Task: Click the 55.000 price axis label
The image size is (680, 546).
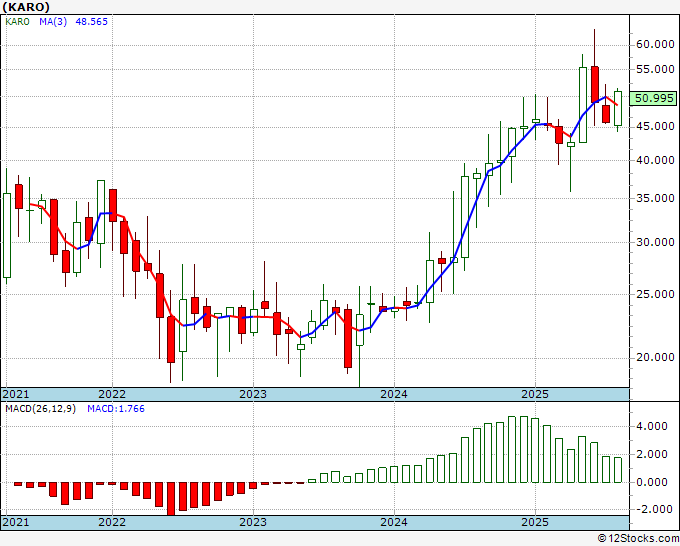Action: coord(655,69)
